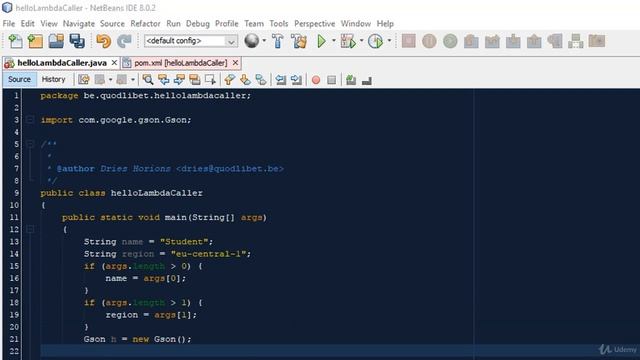Collapse the Javadoc comment fold at line 5
640x360 pixels.
coord(30,144)
